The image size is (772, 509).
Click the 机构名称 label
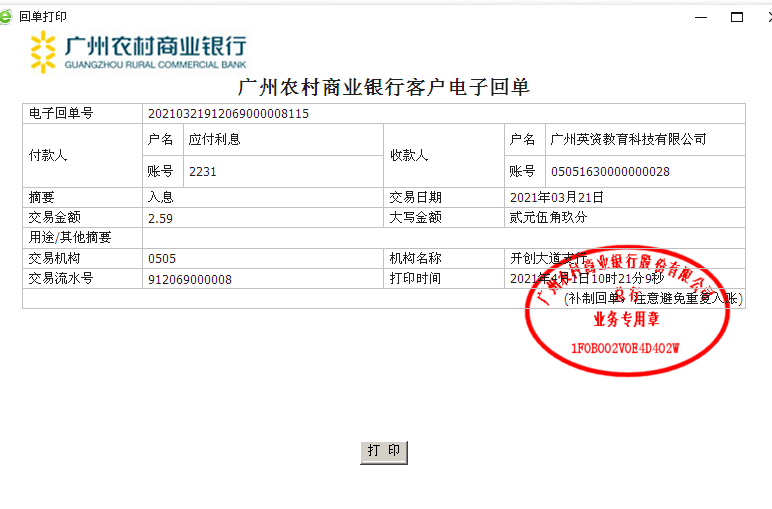click(415, 258)
